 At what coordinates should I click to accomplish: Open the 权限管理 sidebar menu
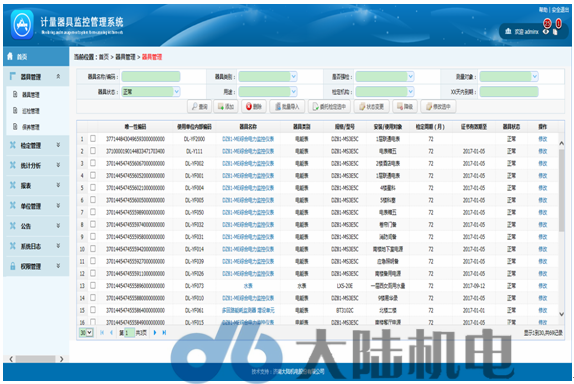[x=36, y=266]
